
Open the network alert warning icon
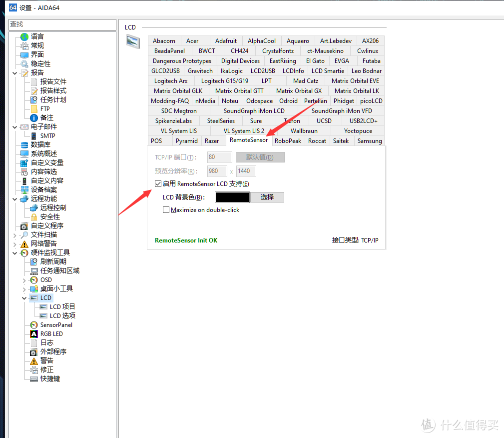[x=24, y=244]
